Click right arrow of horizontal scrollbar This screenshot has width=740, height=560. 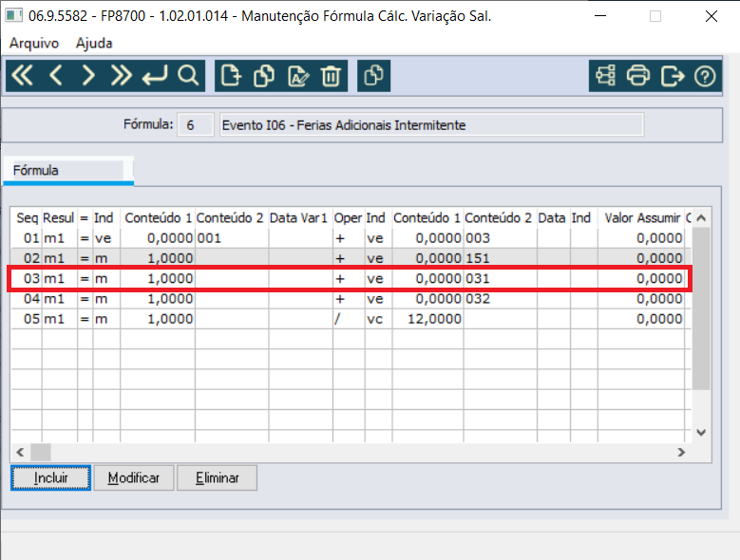pyautogui.click(x=681, y=453)
